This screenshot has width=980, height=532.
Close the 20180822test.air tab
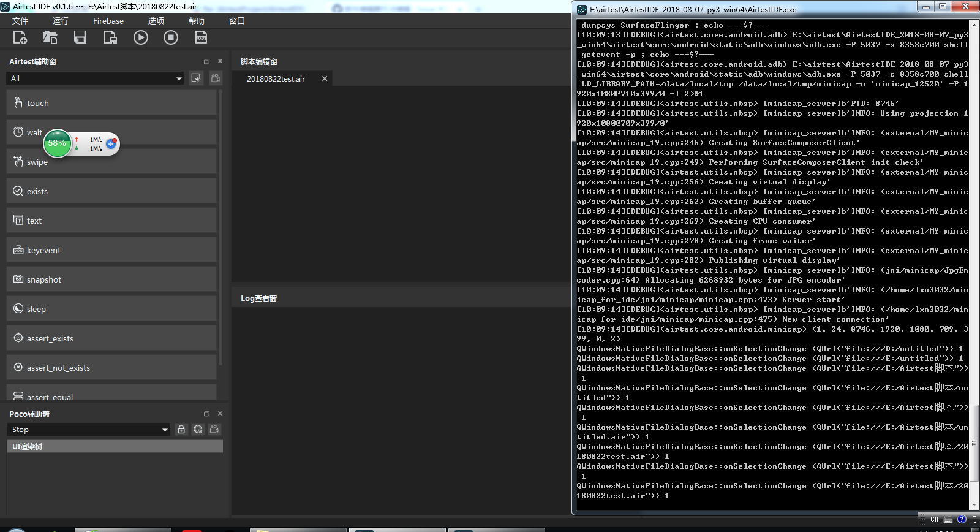tap(325, 78)
